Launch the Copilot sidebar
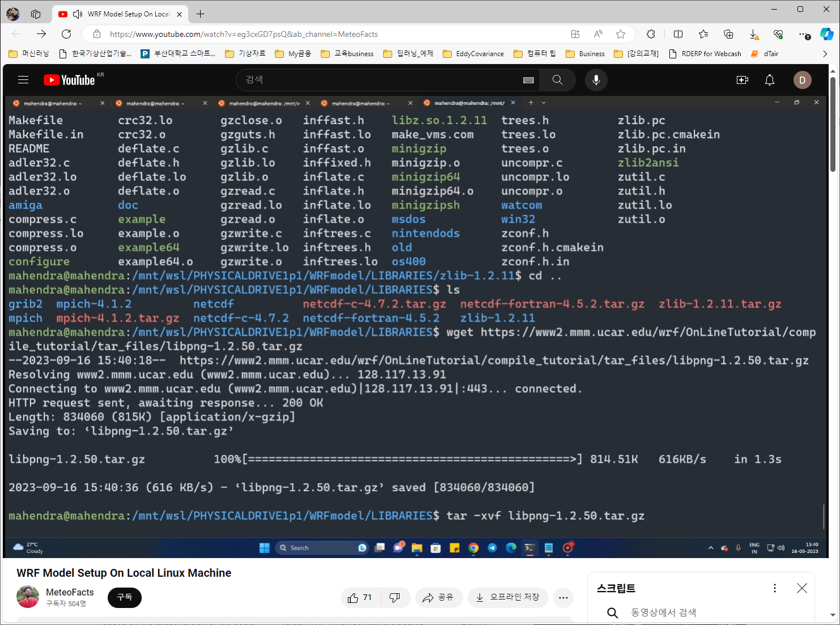This screenshot has height=625, width=840. [827, 34]
